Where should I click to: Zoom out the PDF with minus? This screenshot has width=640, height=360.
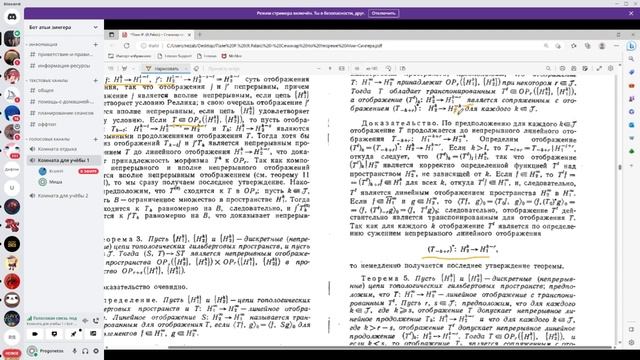pos(319,69)
